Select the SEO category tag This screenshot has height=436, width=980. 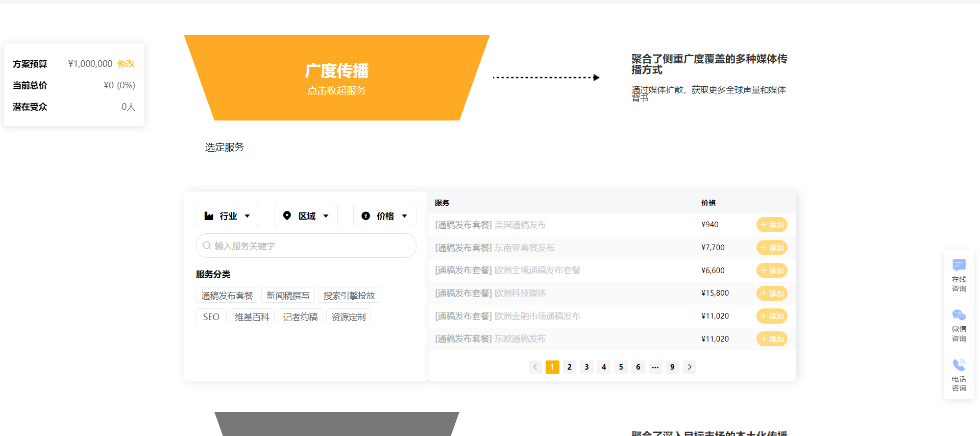[x=211, y=317]
